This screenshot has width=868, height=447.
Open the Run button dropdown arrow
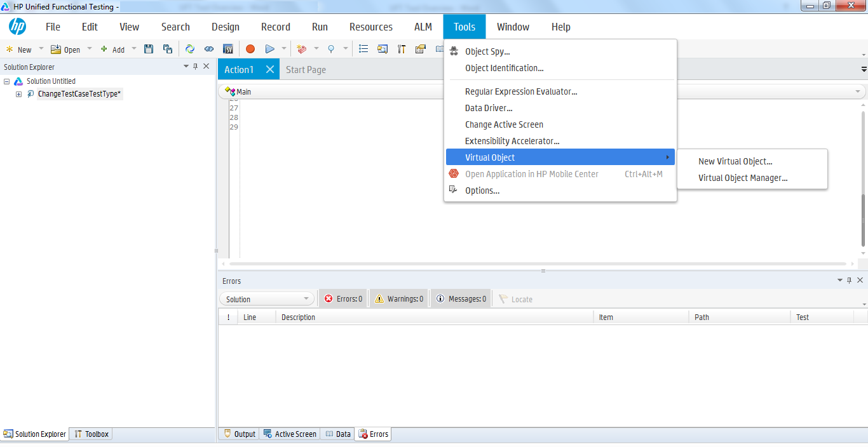coord(283,48)
